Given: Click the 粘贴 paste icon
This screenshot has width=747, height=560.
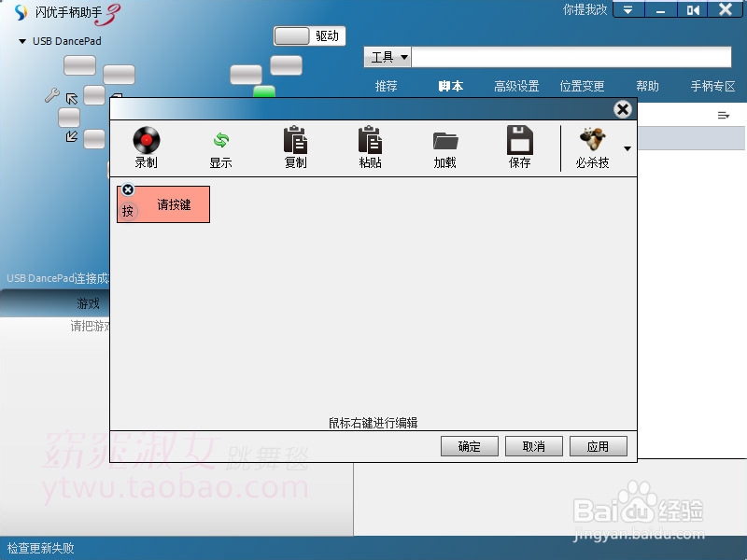Looking at the screenshot, I should point(370,147).
